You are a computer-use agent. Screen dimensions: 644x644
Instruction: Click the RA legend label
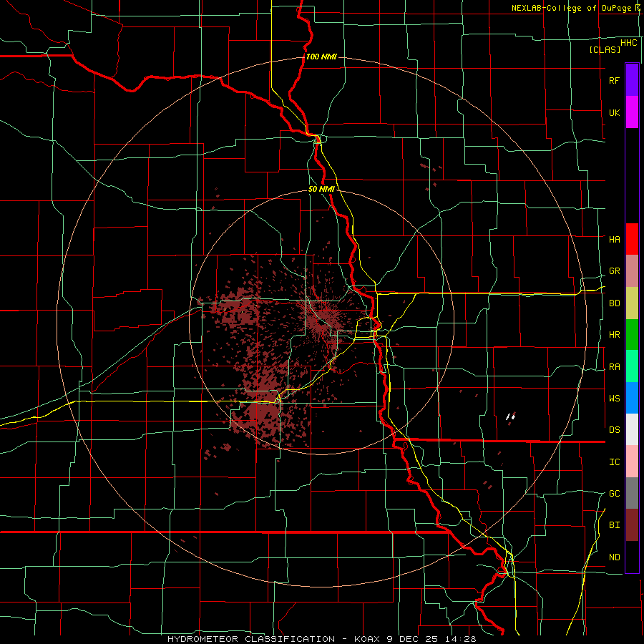click(x=614, y=367)
